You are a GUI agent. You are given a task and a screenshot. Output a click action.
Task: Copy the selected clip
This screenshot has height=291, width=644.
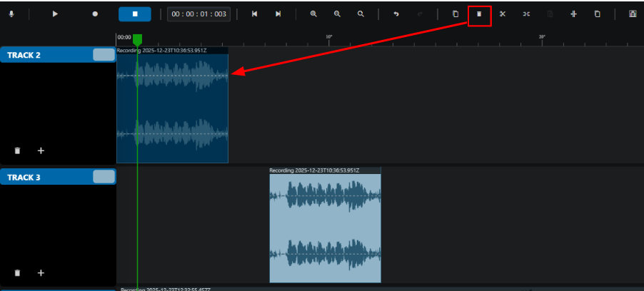click(x=455, y=14)
